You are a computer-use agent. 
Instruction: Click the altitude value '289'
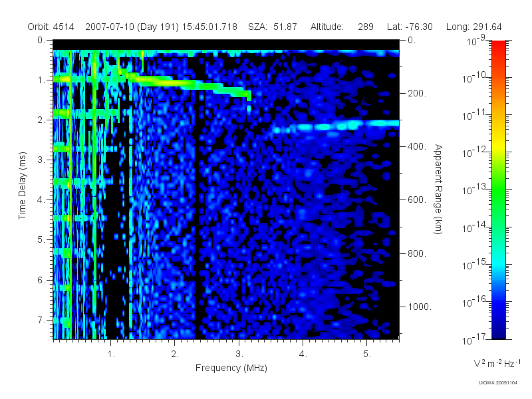365,27
